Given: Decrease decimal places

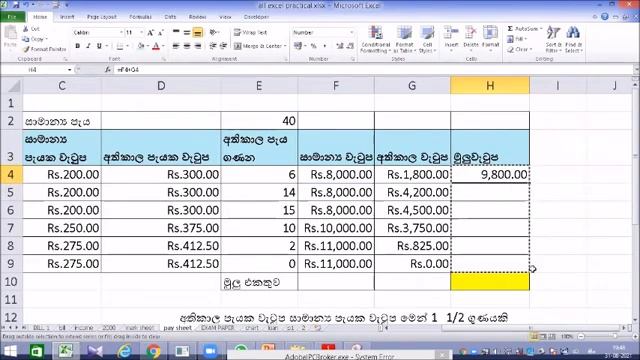Looking at the screenshot, I should coord(350,46).
